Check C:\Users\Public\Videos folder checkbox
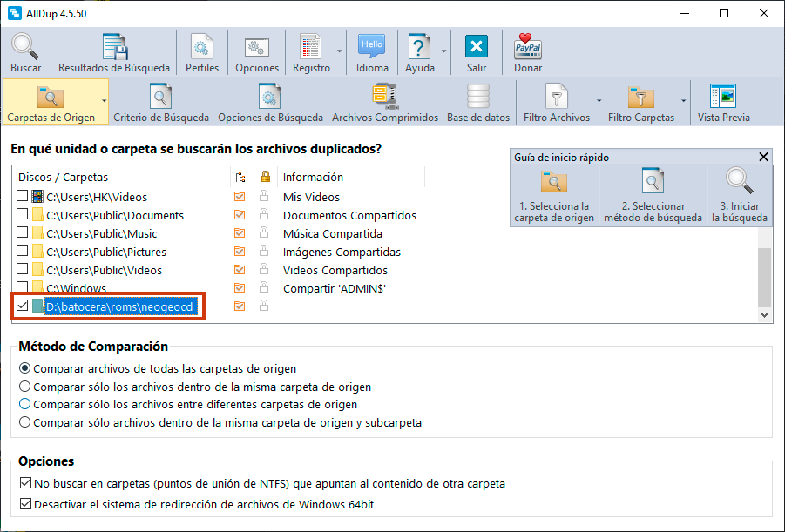This screenshot has width=785, height=532. (22, 269)
